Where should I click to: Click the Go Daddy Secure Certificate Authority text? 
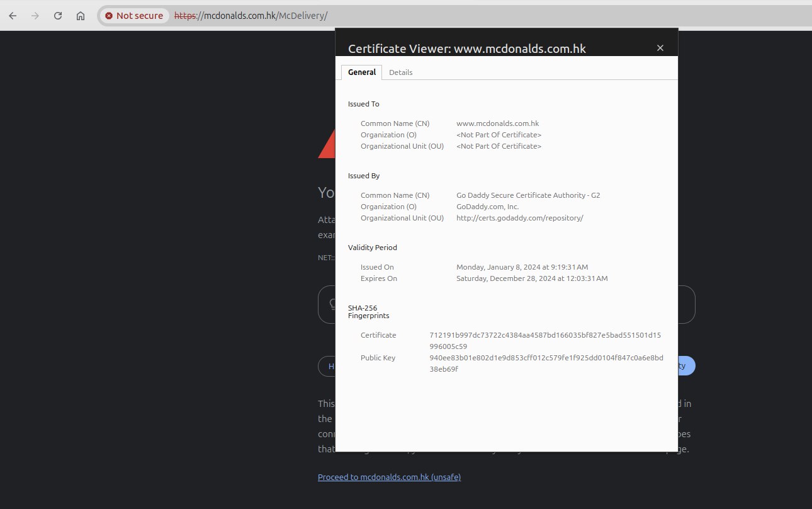tap(527, 195)
